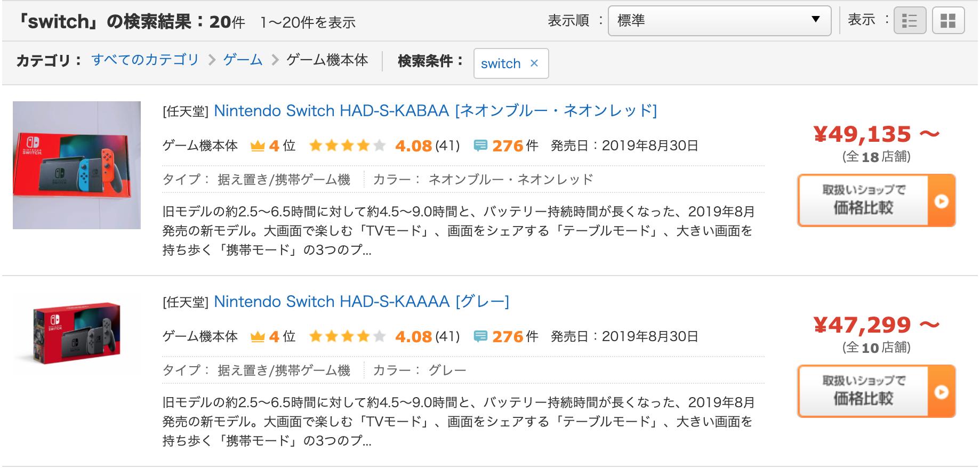980x468 pixels.
Task: Remove the switch search condition tag
Action: coord(534,63)
